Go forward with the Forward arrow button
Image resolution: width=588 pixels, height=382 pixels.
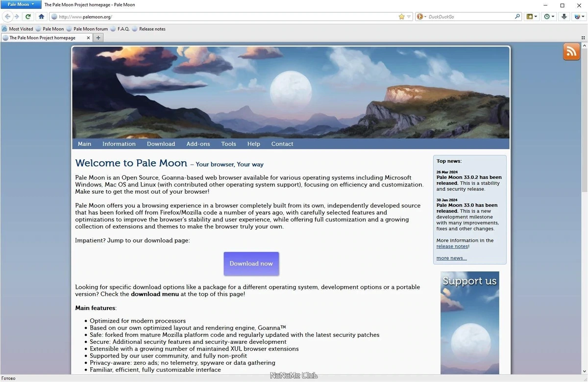point(16,17)
